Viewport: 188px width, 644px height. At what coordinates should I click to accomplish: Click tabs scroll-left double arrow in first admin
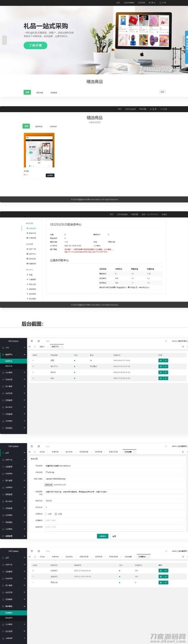point(30,346)
